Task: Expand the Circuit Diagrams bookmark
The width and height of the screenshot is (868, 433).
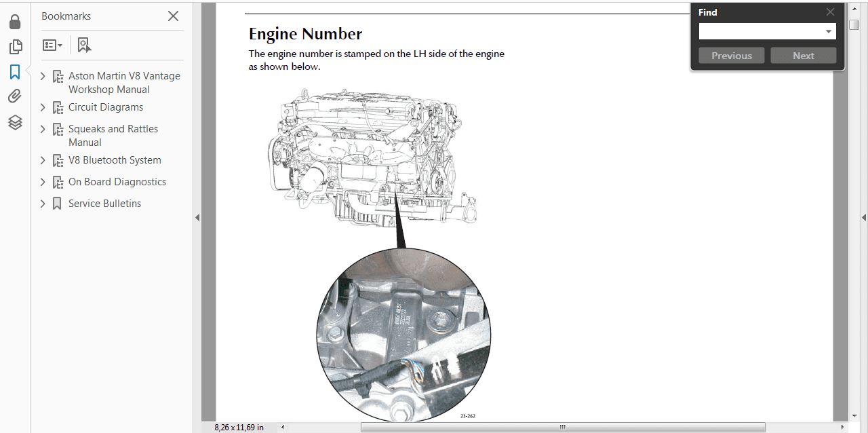Action: (x=43, y=107)
